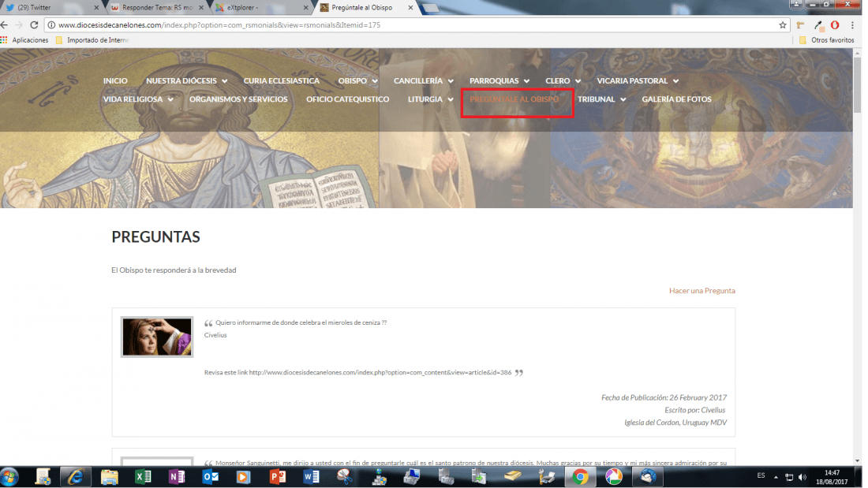
Task: Open PowerPoint from the taskbar
Action: point(277,476)
